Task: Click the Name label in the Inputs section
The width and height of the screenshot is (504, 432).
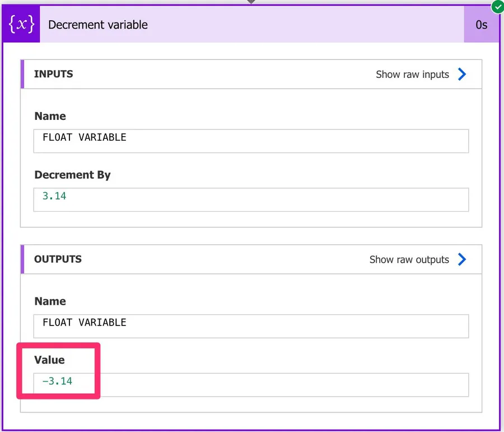Action: point(50,116)
